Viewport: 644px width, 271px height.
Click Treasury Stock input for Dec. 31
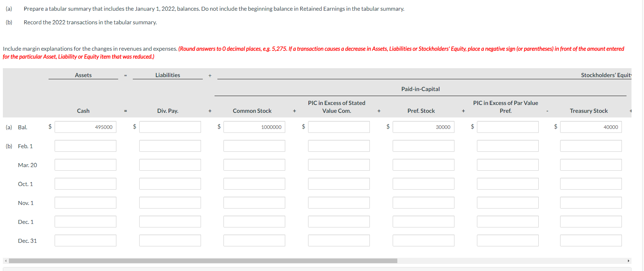(591, 240)
